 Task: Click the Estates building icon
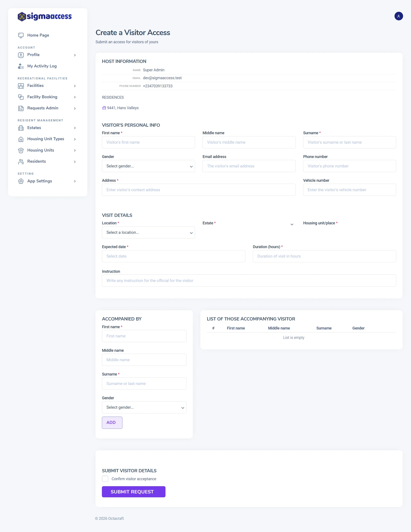[21, 128]
